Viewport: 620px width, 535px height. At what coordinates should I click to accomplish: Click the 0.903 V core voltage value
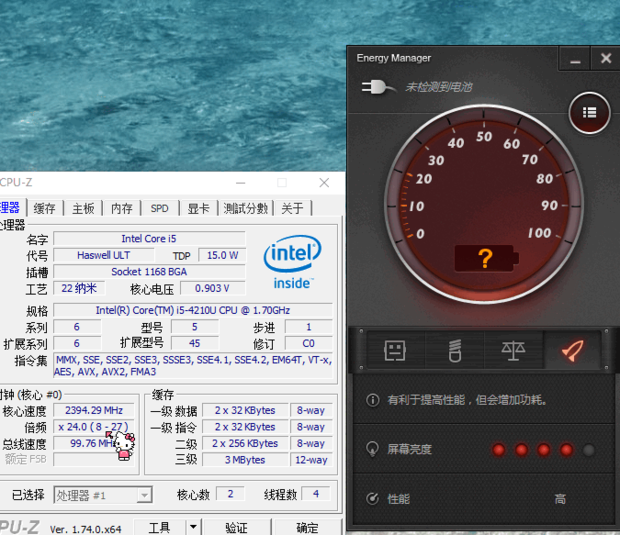point(212,288)
